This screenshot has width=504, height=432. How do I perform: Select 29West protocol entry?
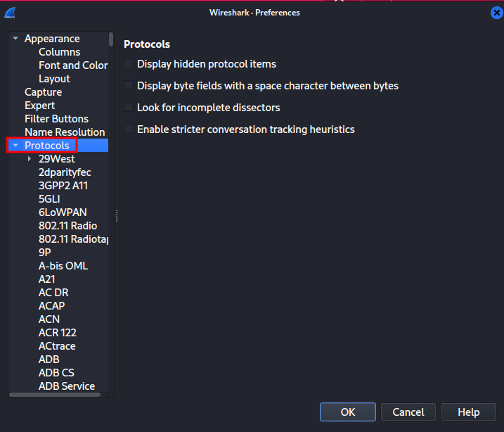point(56,159)
